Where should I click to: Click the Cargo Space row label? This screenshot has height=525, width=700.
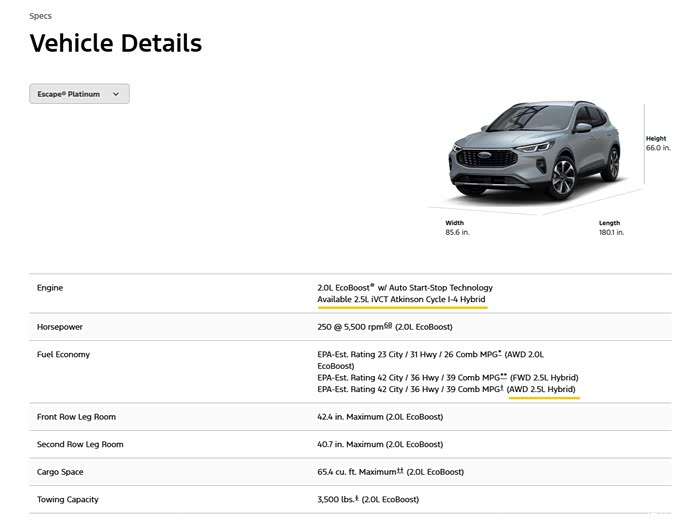[x=60, y=472]
